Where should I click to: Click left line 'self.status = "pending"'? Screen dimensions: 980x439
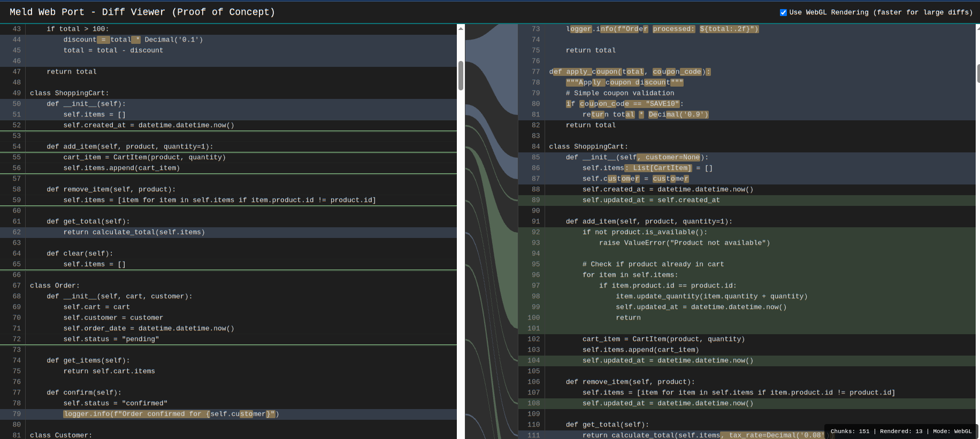pos(111,339)
